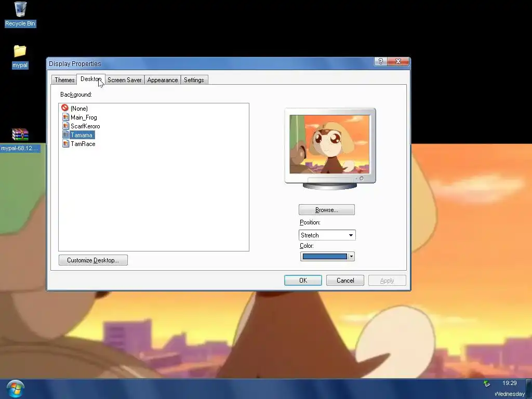Image resolution: width=532 pixels, height=399 pixels.
Task: Open the Settings tab
Action: coord(194,80)
